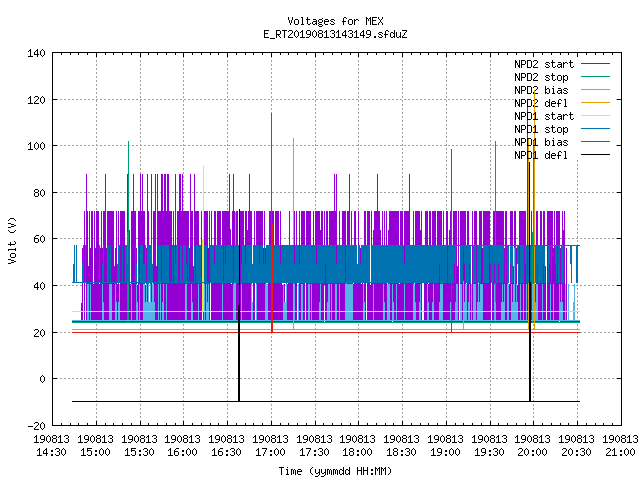Click the 60 y-axis tick value
Image resolution: width=640 pixels, height=480 pixels.
coord(39,239)
